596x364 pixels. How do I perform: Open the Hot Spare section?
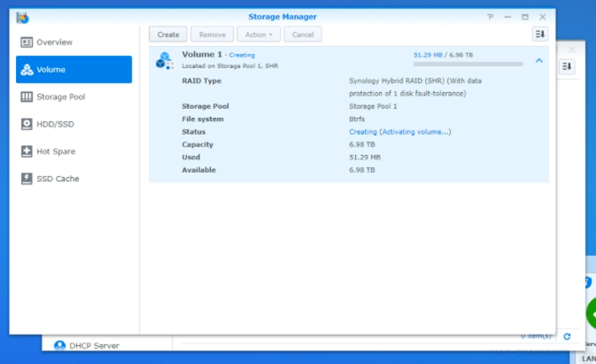click(x=74, y=151)
